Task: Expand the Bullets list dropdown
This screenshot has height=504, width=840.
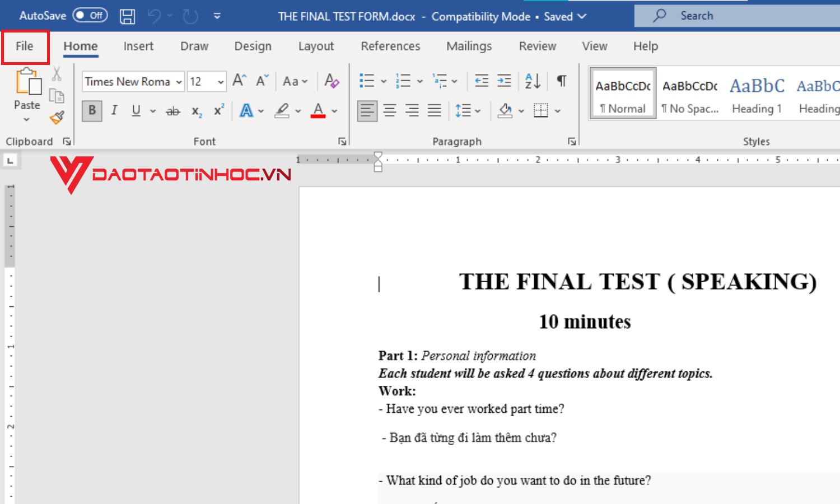Action: click(x=384, y=81)
